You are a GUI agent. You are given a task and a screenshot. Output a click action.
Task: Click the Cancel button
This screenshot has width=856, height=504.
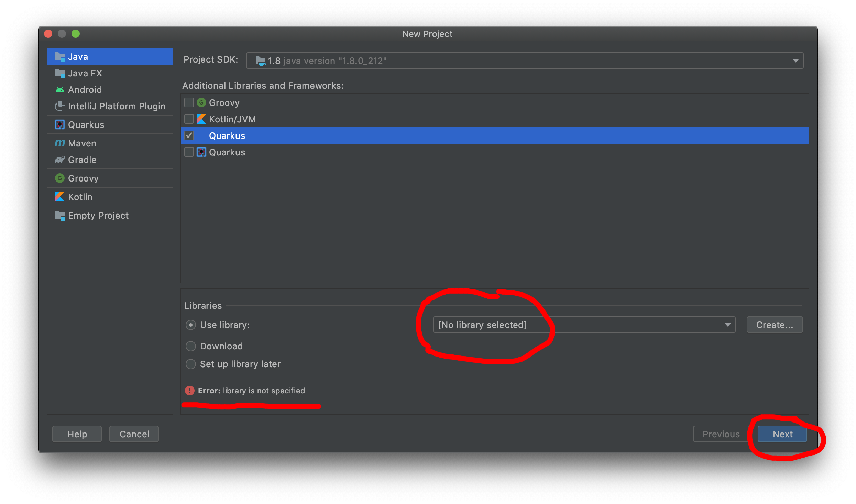pos(134,434)
